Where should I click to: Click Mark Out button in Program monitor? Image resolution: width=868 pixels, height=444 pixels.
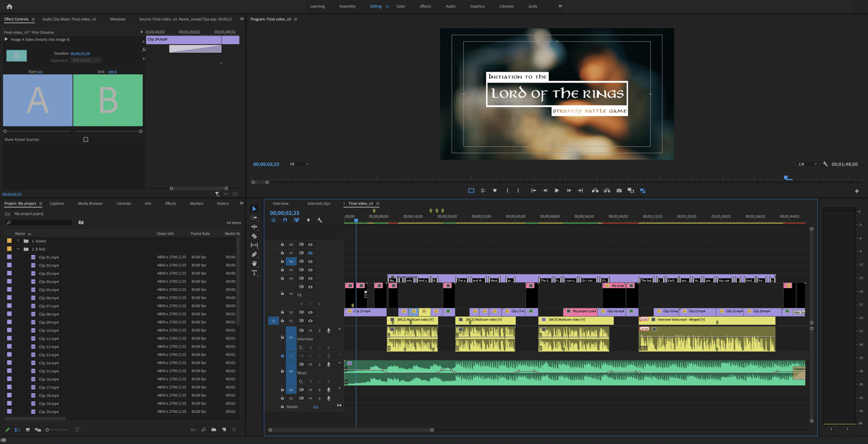click(x=518, y=190)
